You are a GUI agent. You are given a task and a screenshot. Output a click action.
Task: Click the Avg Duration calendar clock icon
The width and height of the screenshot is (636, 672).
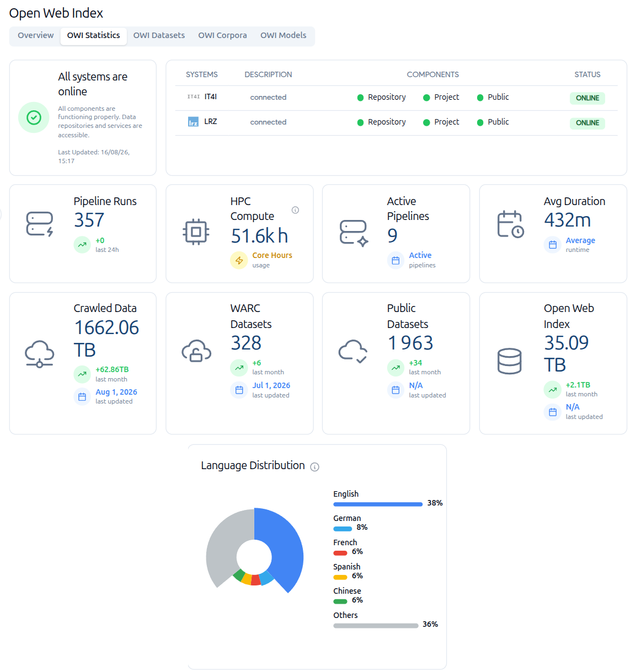[511, 224]
